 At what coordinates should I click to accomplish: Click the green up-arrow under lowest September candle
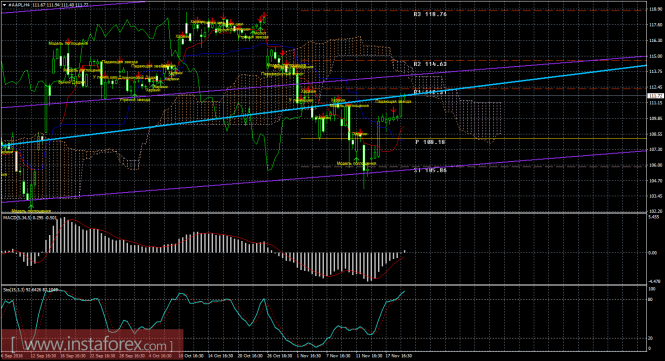point(31,206)
